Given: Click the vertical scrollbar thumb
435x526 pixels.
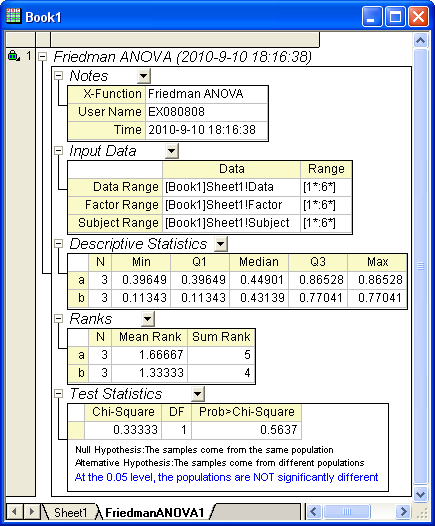Looking at the screenshot, I should (420, 266).
